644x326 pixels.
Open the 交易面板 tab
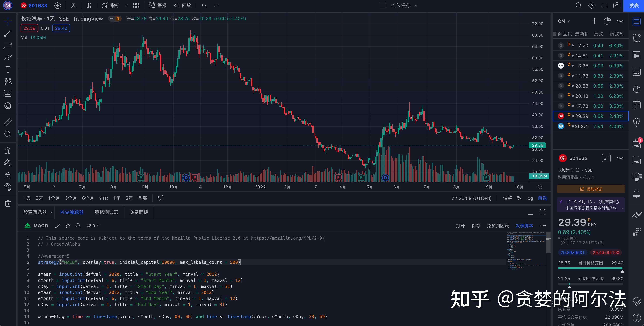[x=138, y=212]
